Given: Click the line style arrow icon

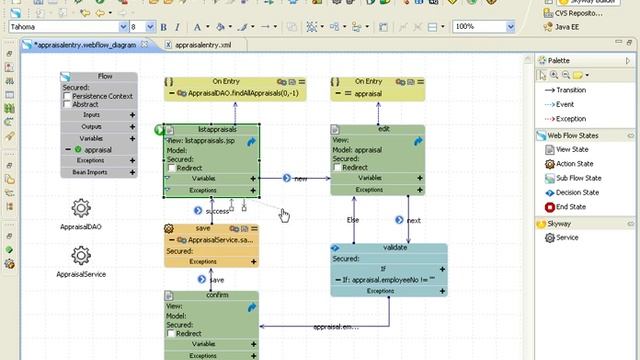Looking at the screenshot, I should (x=265, y=27).
